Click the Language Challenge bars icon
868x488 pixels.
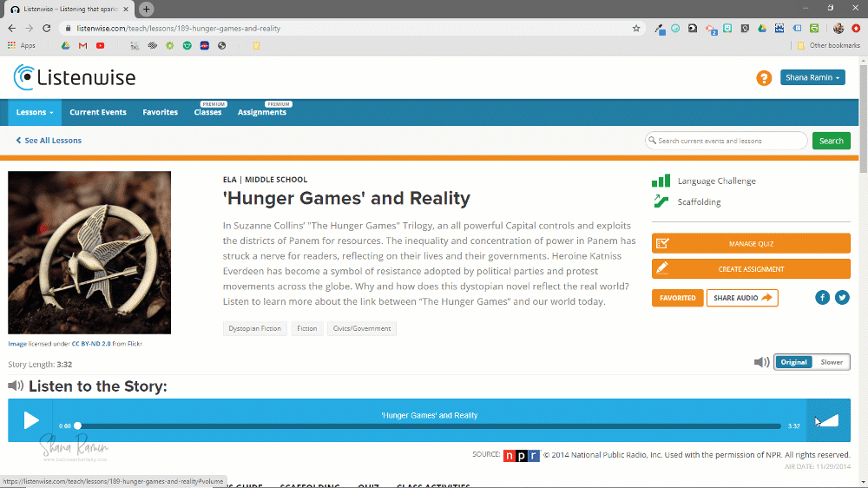(x=661, y=181)
